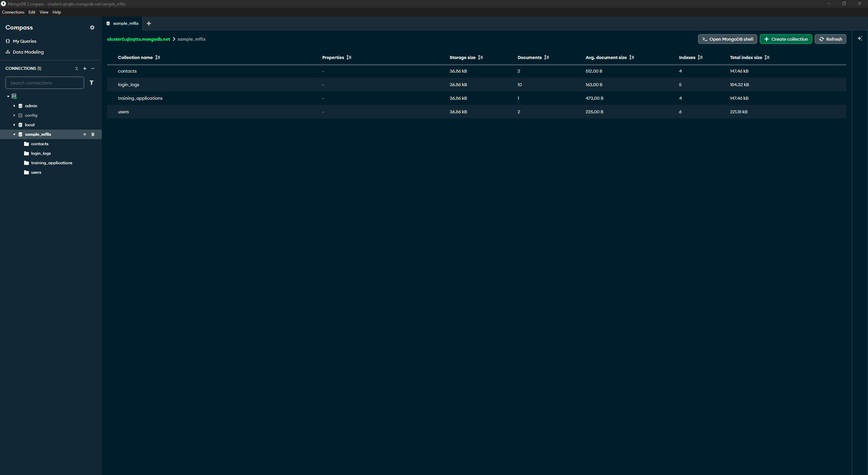Collapse the sample_mflix database node
Viewport: 868px width, 475px height.
pos(14,134)
